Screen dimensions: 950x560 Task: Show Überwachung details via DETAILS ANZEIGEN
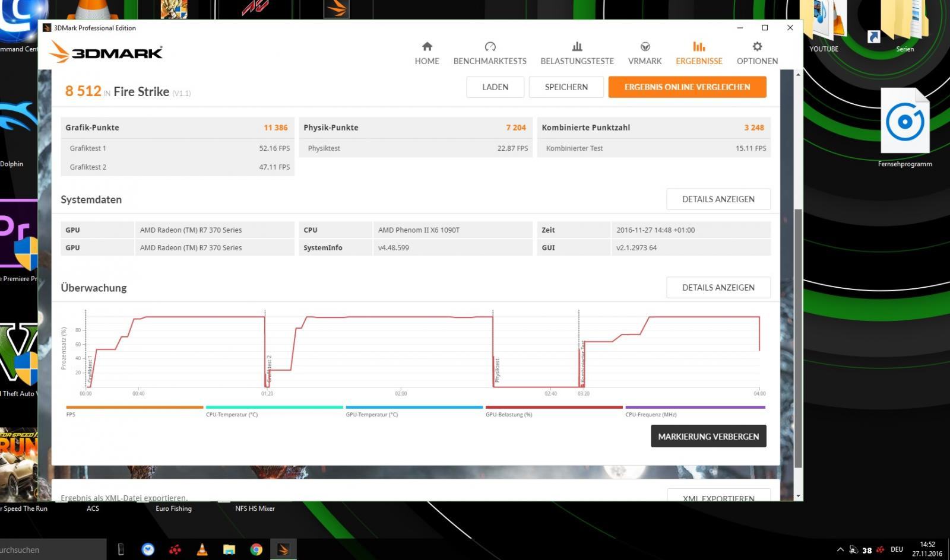(x=718, y=288)
